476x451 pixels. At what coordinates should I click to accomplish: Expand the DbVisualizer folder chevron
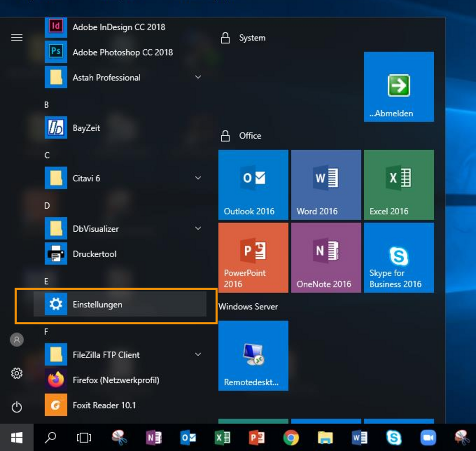click(x=198, y=228)
